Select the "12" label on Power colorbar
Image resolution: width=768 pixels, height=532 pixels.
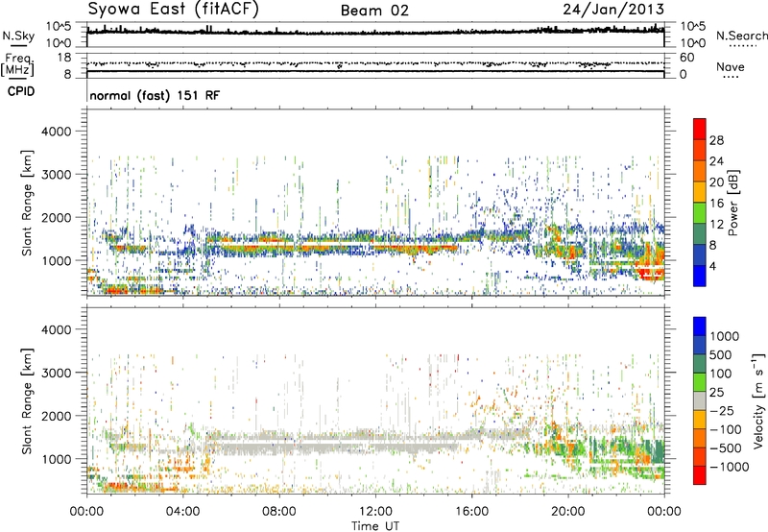716,225
